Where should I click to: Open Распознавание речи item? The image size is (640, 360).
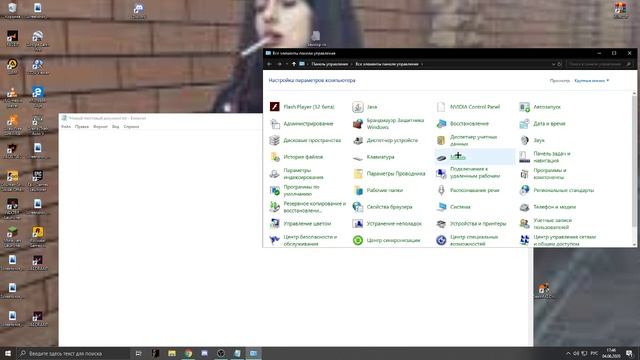coord(468,191)
